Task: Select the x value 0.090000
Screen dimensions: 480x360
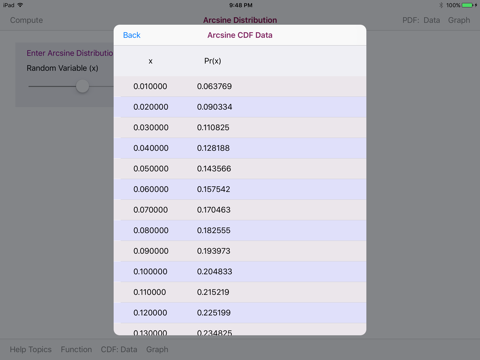Action: pyautogui.click(x=151, y=251)
